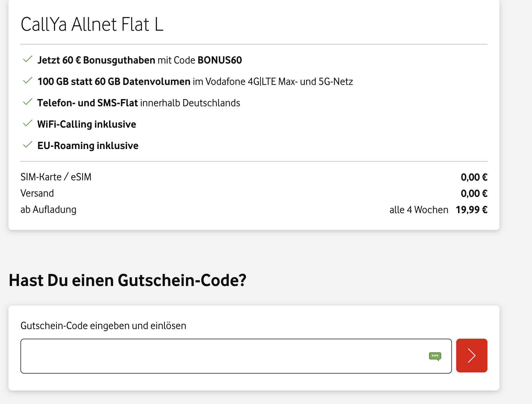Click the 'EU-Roaming inklusive' text
532x404 pixels.
click(88, 146)
